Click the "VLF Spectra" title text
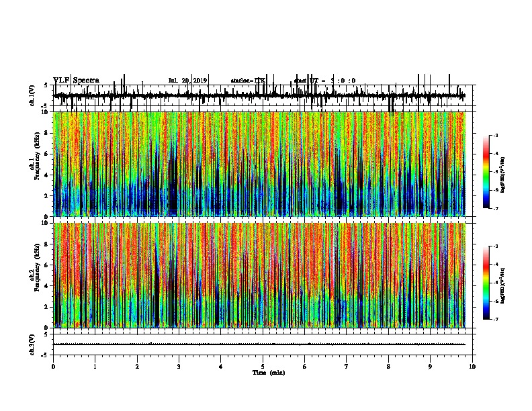Viewport: 532px width, 411px height. pyautogui.click(x=77, y=81)
